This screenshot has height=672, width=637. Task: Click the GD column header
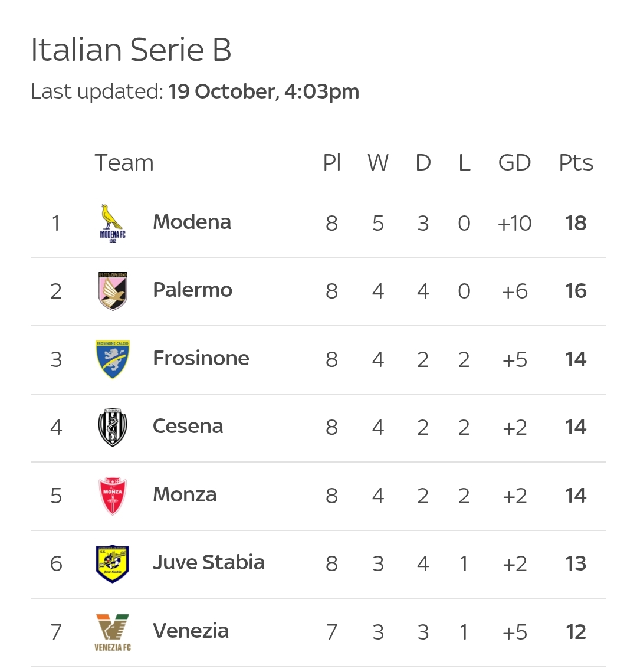pos(514,163)
